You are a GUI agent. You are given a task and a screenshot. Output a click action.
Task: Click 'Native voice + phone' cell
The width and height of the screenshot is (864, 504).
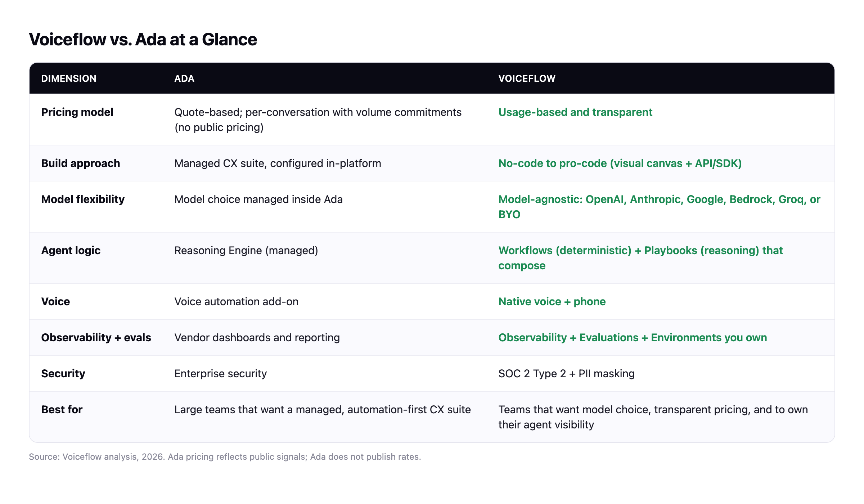click(552, 302)
